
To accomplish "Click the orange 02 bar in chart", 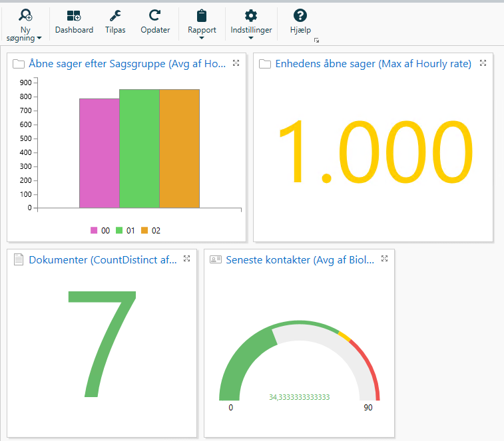I will [179, 149].
